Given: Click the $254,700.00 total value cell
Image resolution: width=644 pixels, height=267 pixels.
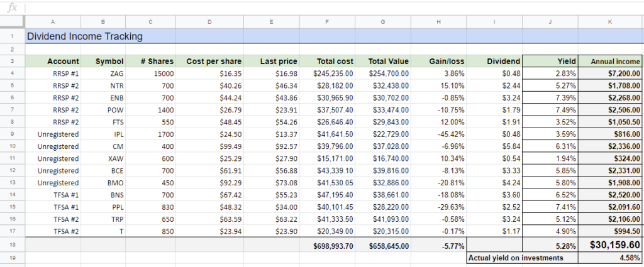Looking at the screenshot, I should [x=383, y=74].
